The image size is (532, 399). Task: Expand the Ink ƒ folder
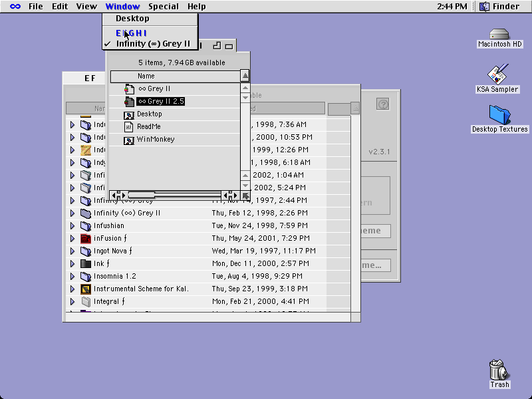pos(72,263)
